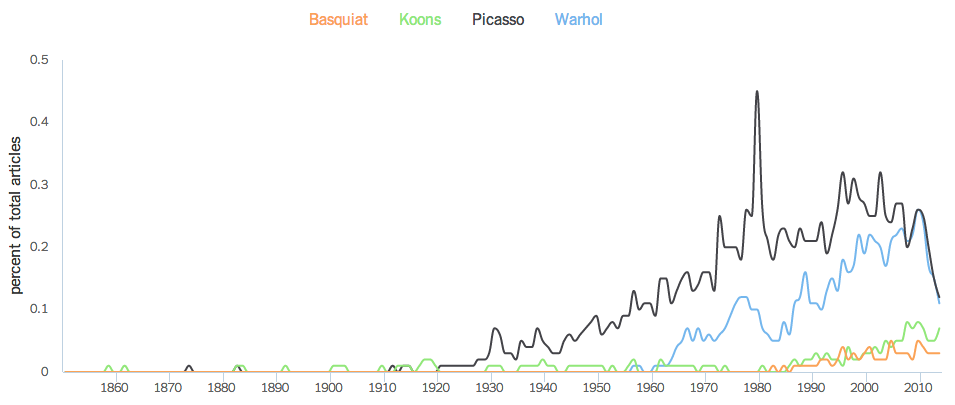Click the 1970 x-axis tick label

point(704,388)
